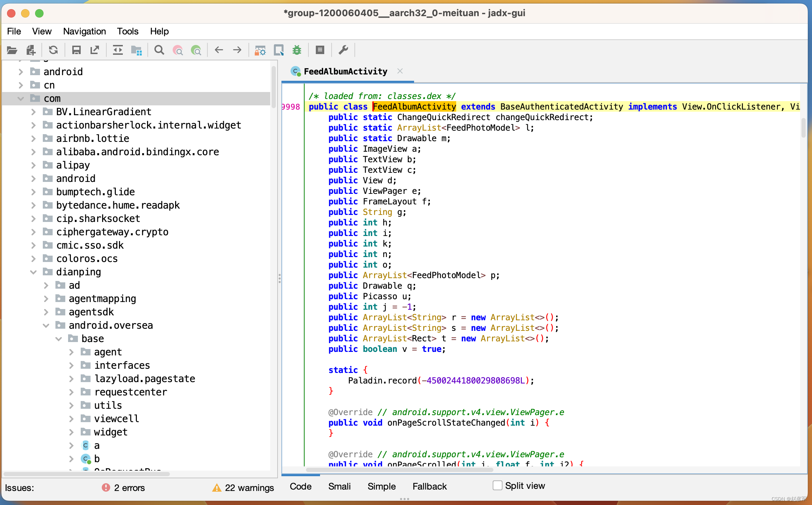Switch to the Smali tab
The image size is (812, 505).
[x=339, y=486]
